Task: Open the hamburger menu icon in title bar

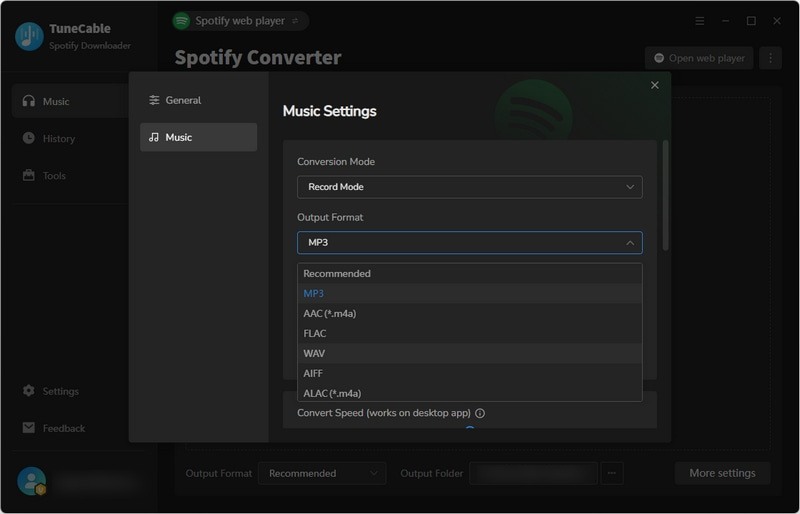Action: 699,21
